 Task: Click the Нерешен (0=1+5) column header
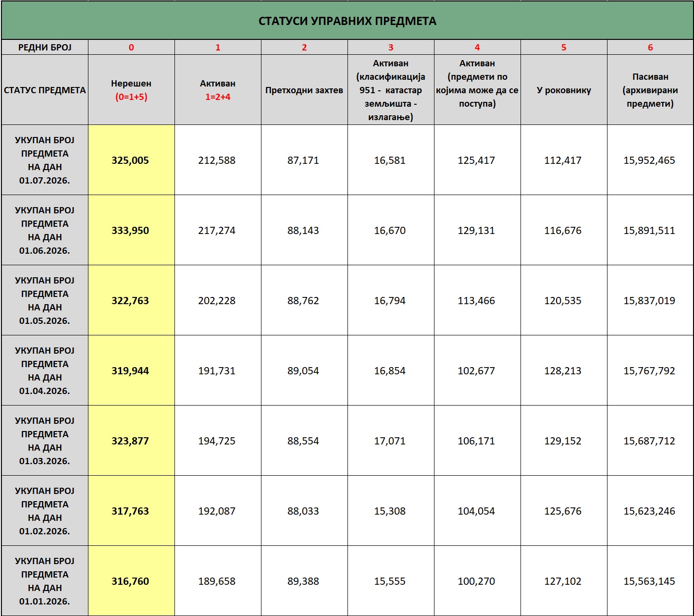tap(131, 90)
